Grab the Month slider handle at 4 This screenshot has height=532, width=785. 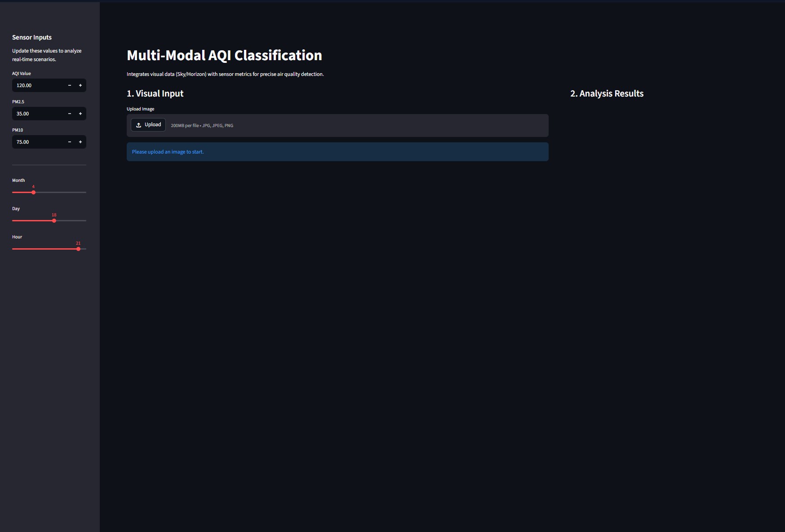click(33, 192)
